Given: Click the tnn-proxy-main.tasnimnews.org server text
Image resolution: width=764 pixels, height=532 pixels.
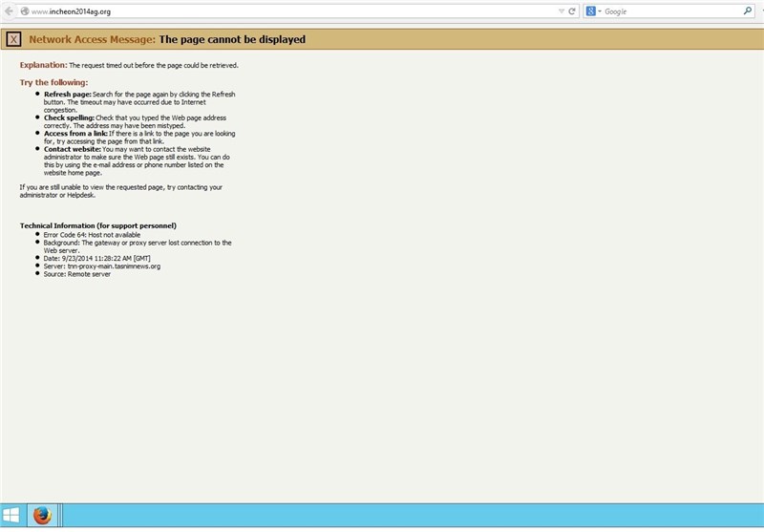Looking at the screenshot, I should (113, 266).
